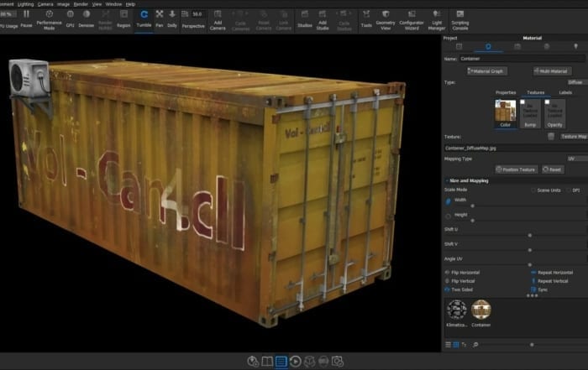This screenshot has width=588, height=370.
Task: Open Camera tab icon in Project panel
Action: click(x=517, y=46)
